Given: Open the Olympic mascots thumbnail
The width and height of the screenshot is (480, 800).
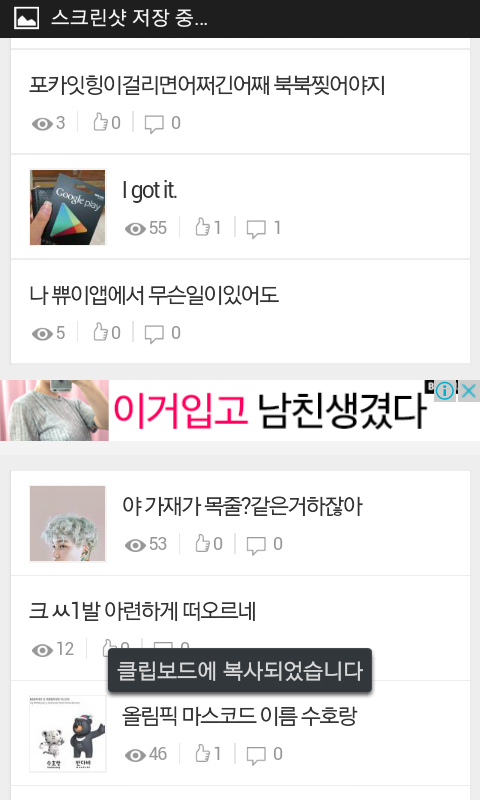Looking at the screenshot, I should point(68,734).
